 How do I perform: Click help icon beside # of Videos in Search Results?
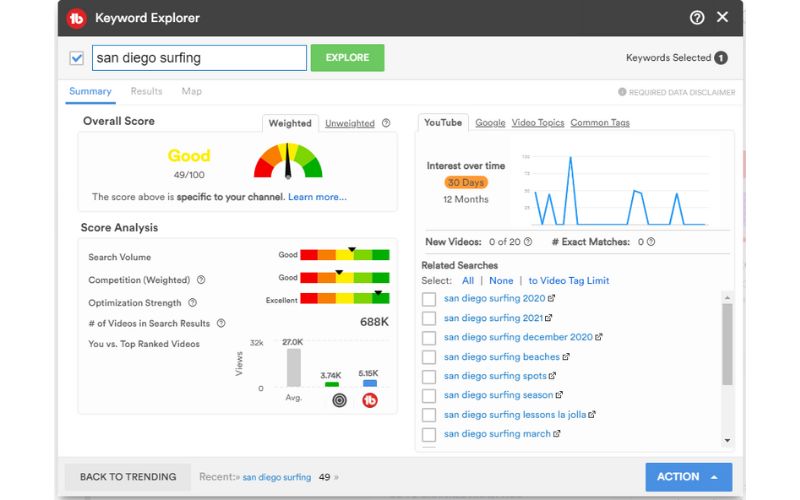tap(221, 323)
